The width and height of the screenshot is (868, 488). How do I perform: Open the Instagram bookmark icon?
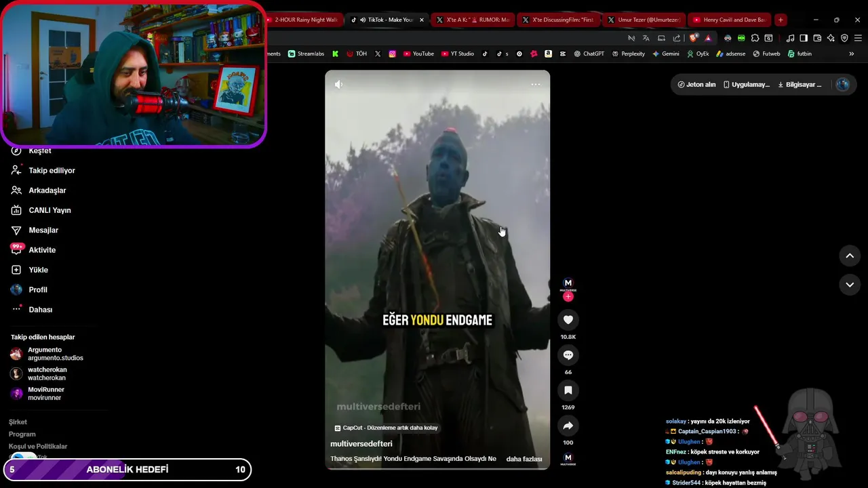click(x=392, y=54)
